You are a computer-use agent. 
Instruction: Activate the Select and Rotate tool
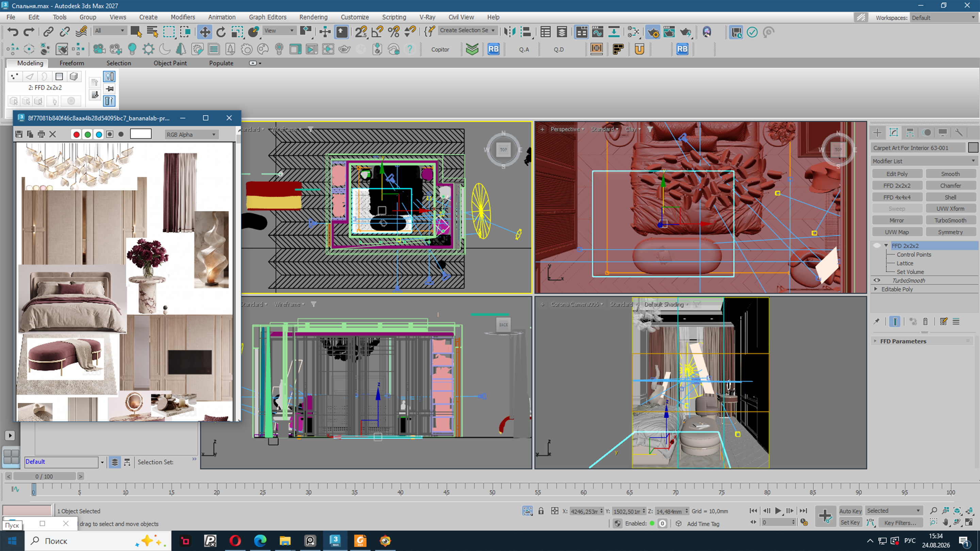pyautogui.click(x=221, y=32)
